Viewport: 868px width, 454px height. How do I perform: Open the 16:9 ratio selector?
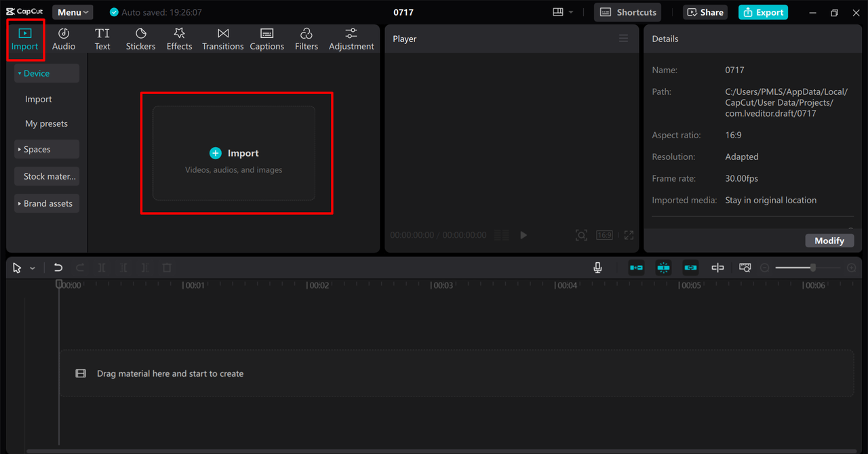(x=604, y=235)
